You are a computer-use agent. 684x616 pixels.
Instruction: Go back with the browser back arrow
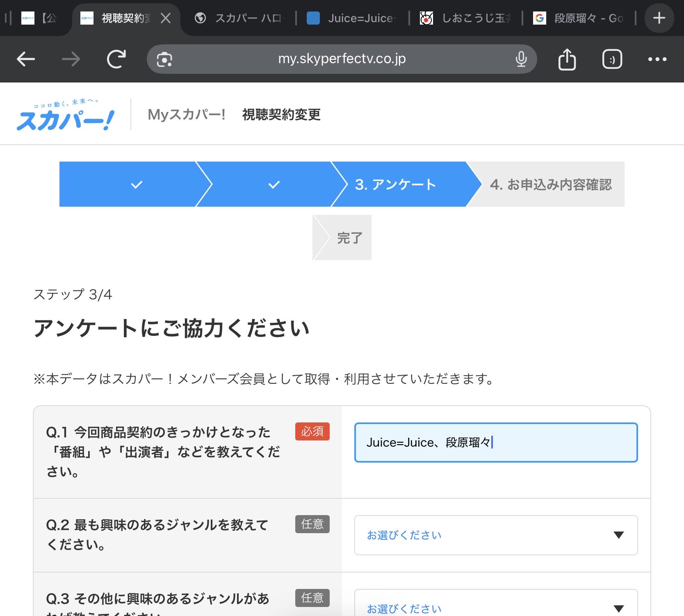tap(26, 59)
